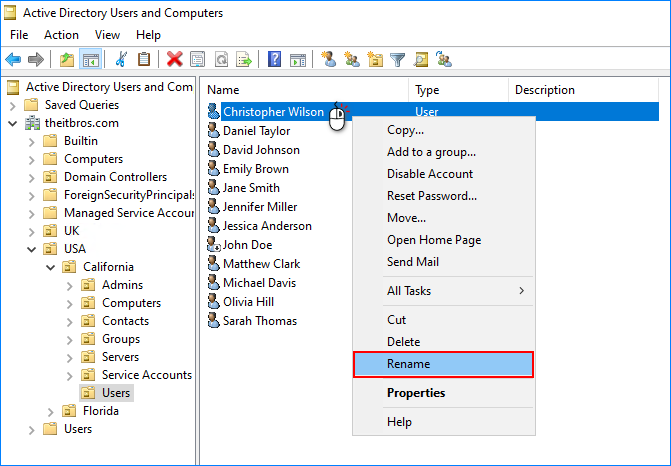The width and height of the screenshot is (671, 466).
Task: Sort by the Name column header
Action: coord(304,90)
